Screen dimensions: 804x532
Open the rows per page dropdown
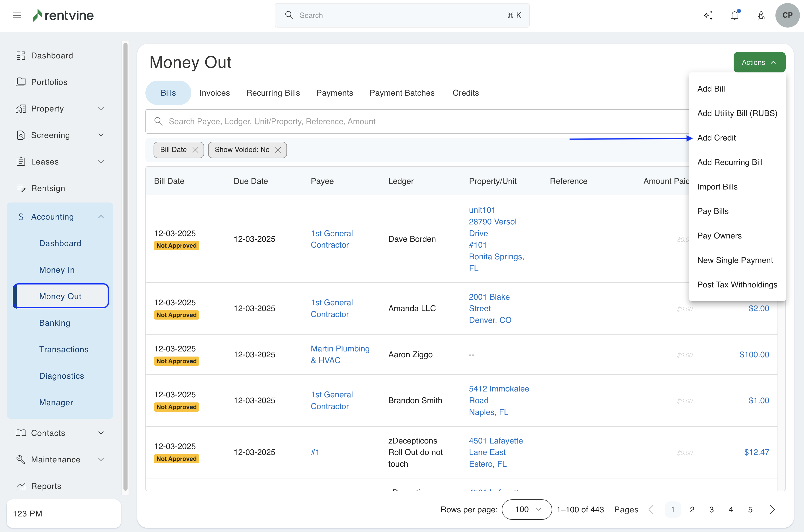(x=526, y=509)
